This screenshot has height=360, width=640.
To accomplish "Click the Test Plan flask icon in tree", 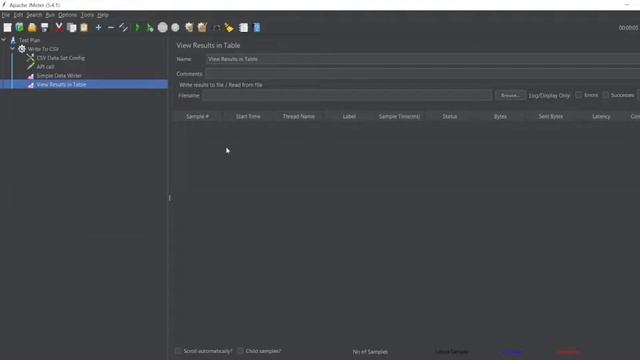I will click(13, 40).
